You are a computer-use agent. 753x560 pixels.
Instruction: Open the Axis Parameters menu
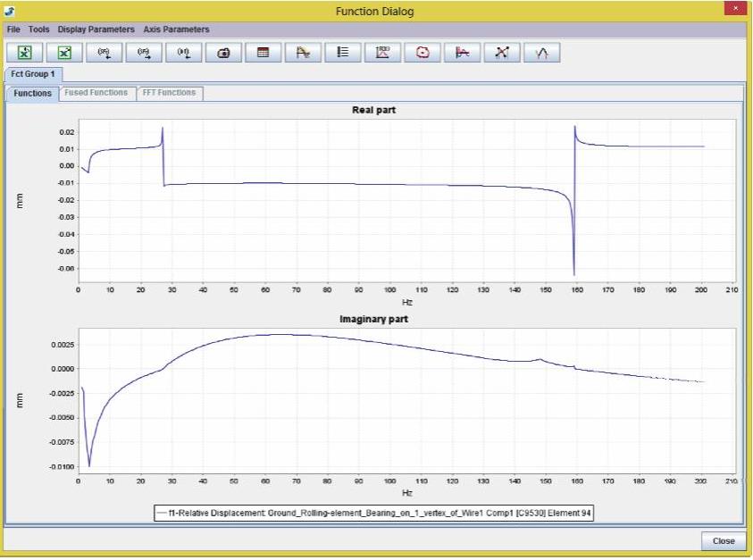(176, 29)
